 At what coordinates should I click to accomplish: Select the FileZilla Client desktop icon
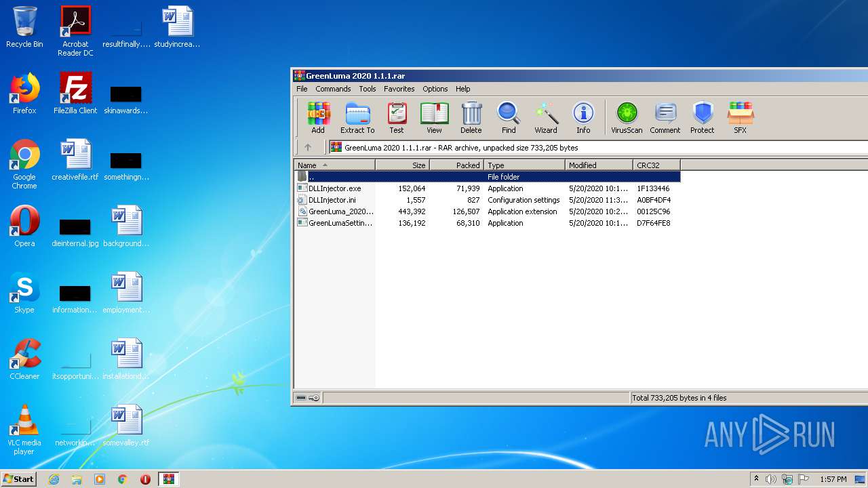click(75, 94)
